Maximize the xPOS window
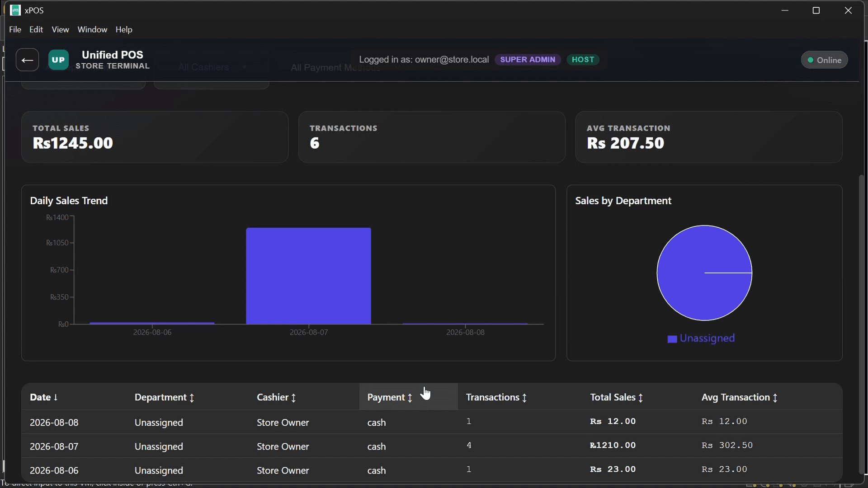The width and height of the screenshot is (868, 488). pyautogui.click(x=816, y=10)
